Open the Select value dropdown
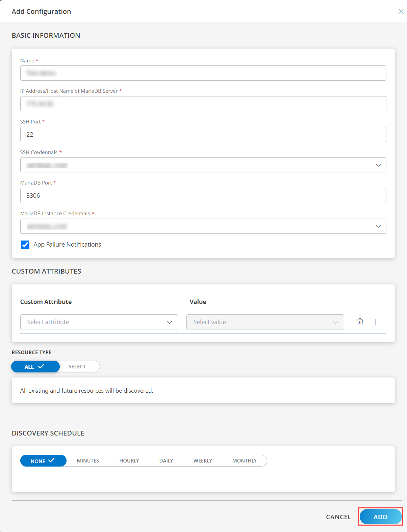The width and height of the screenshot is (407, 532). [x=265, y=322]
